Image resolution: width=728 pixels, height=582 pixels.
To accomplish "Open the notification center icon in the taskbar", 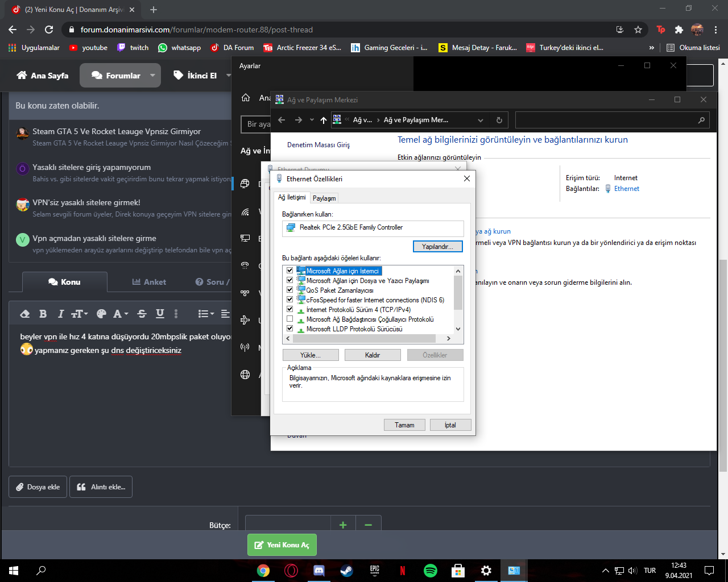I will coord(709,571).
